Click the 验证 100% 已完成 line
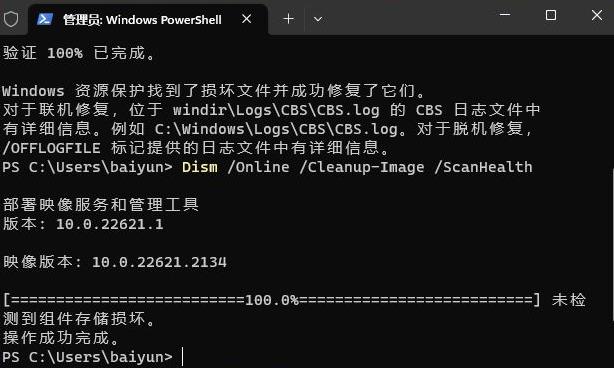Image resolution: width=614 pixels, height=368 pixels. [78, 53]
